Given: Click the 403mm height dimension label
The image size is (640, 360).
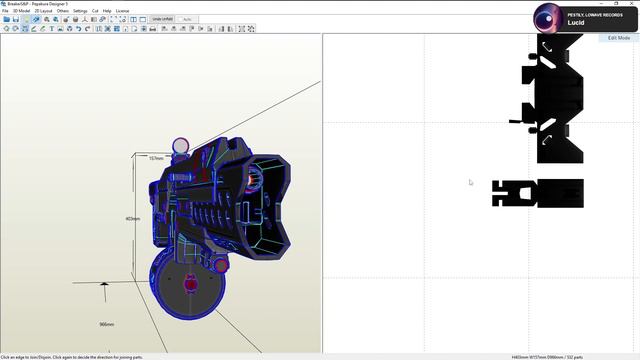Looking at the screenshot, I should tap(133, 219).
